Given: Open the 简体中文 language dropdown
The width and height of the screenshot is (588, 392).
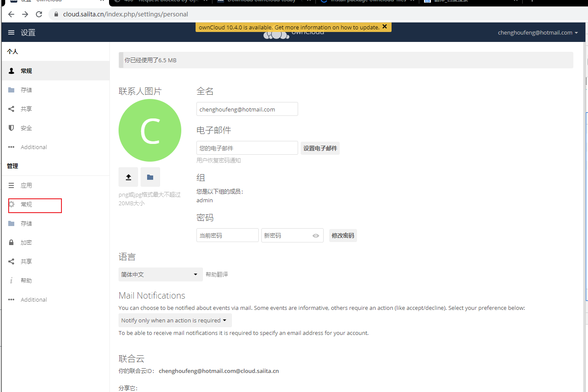Looking at the screenshot, I should point(161,274).
